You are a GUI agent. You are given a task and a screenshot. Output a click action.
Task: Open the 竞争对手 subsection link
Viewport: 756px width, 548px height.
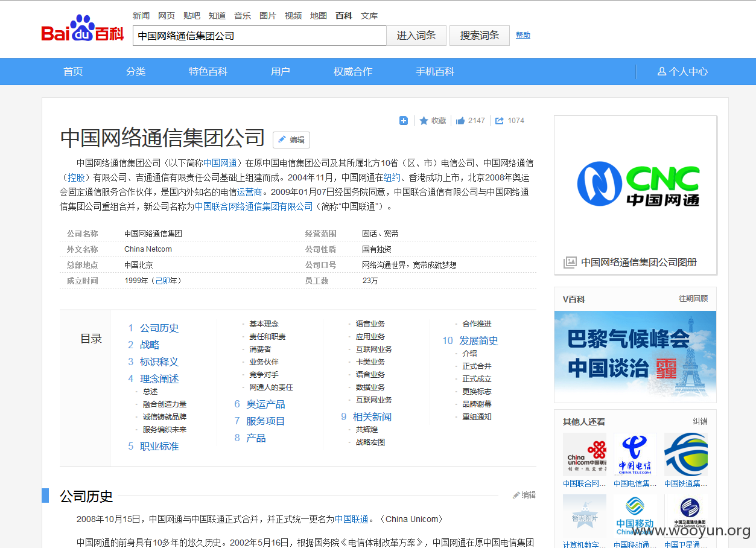pyautogui.click(x=264, y=374)
